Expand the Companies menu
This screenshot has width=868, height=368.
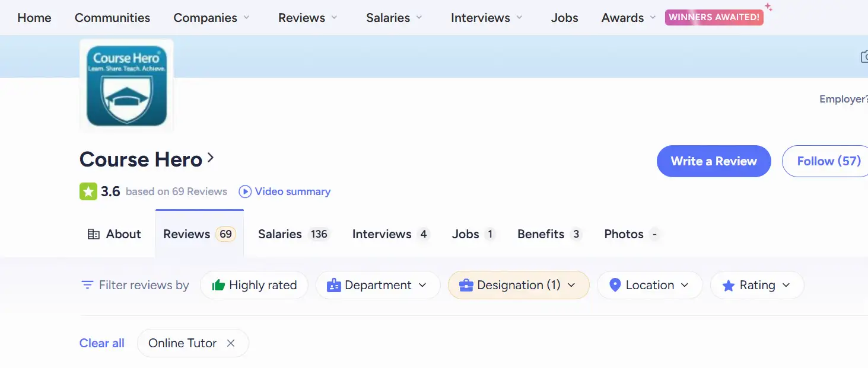point(212,18)
